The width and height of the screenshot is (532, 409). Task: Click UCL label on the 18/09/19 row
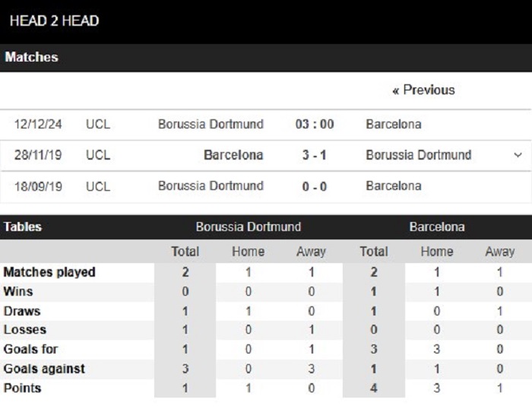tap(98, 186)
